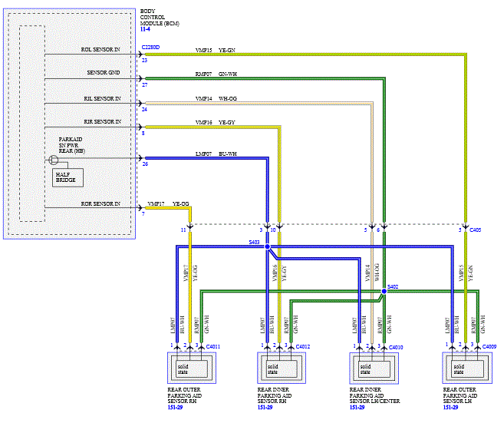Click solid state box of Rear Inner Sensor RH
This screenshot has width=504, height=423.
click(x=282, y=368)
